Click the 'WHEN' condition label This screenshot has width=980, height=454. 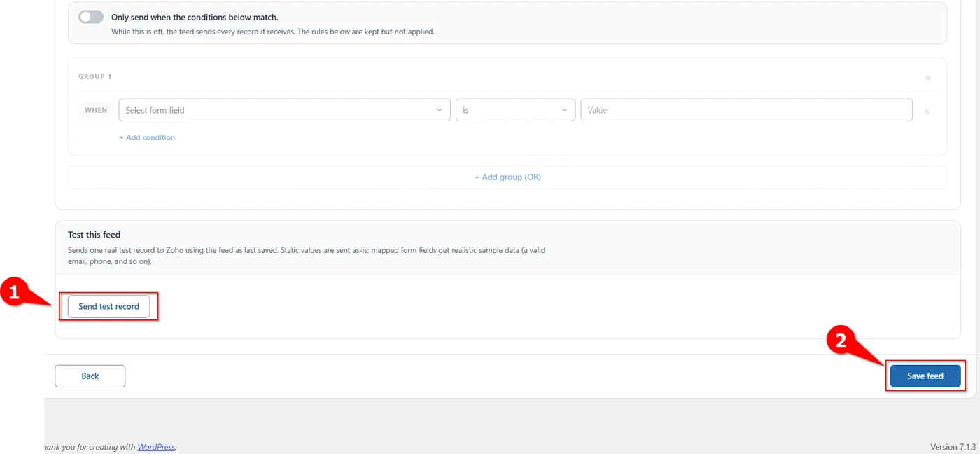click(96, 110)
